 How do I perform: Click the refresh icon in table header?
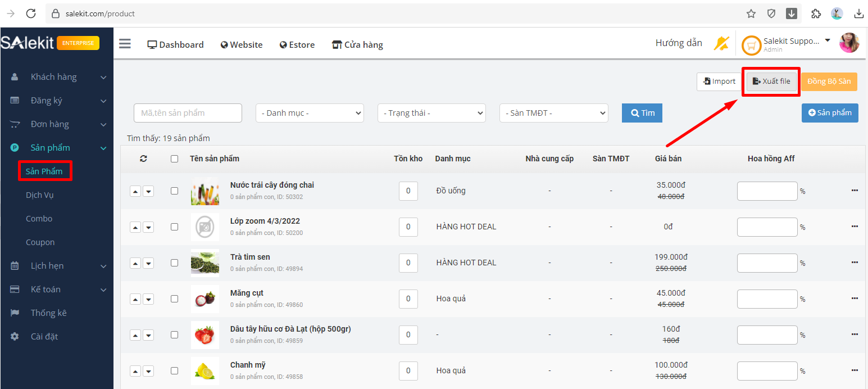point(143,159)
